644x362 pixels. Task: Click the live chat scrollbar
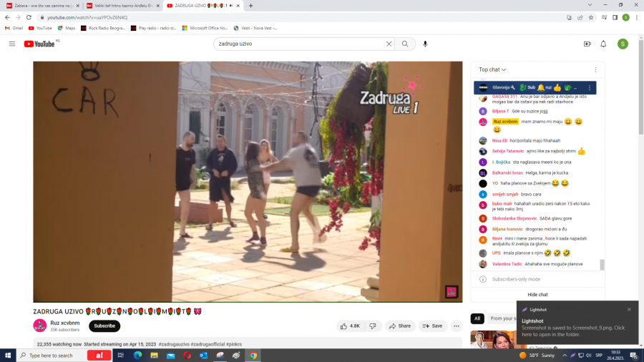(602, 264)
